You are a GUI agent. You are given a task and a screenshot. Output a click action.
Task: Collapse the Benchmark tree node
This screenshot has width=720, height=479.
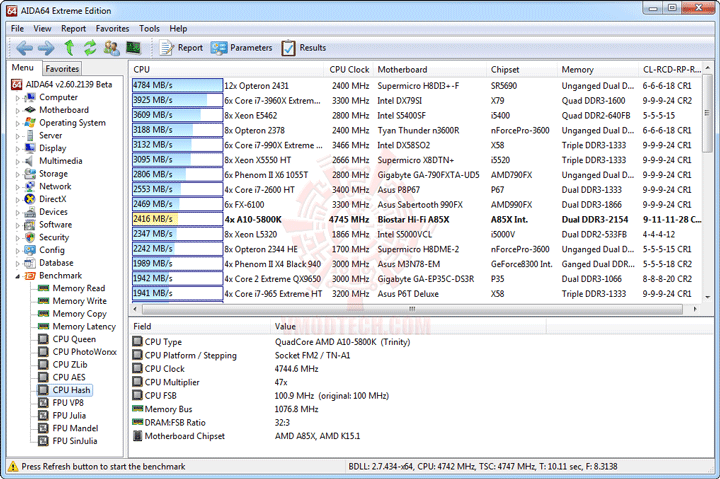[17, 276]
